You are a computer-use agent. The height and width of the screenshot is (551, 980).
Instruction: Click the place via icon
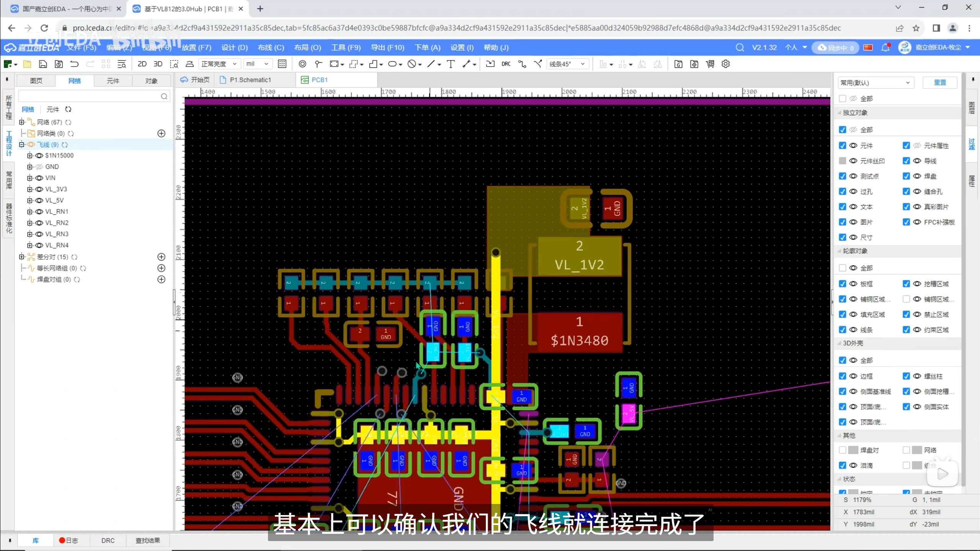(x=302, y=64)
